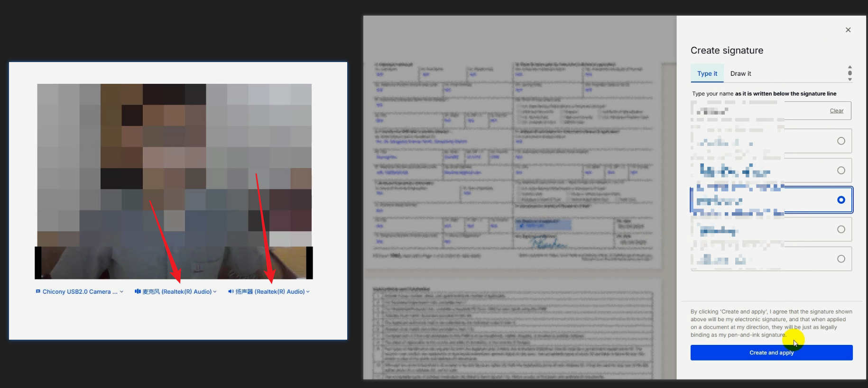
Task: Click the scroll down arrow beside the tabs
Action: point(850,80)
